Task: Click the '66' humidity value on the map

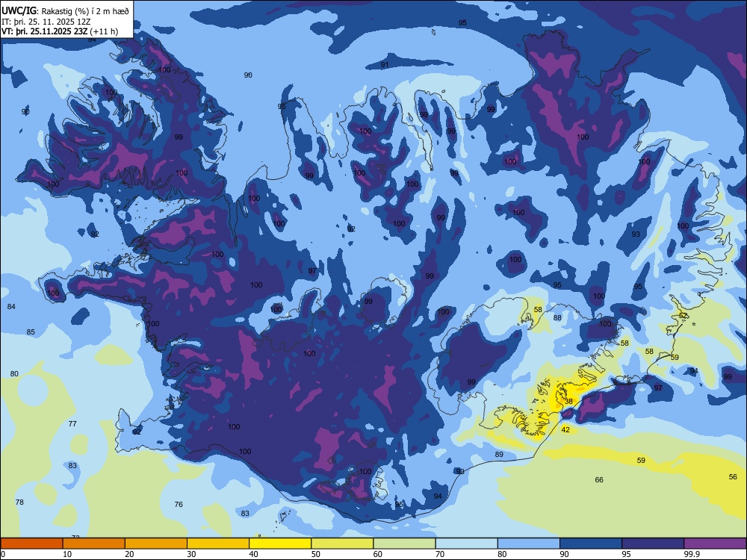Action: click(x=599, y=479)
